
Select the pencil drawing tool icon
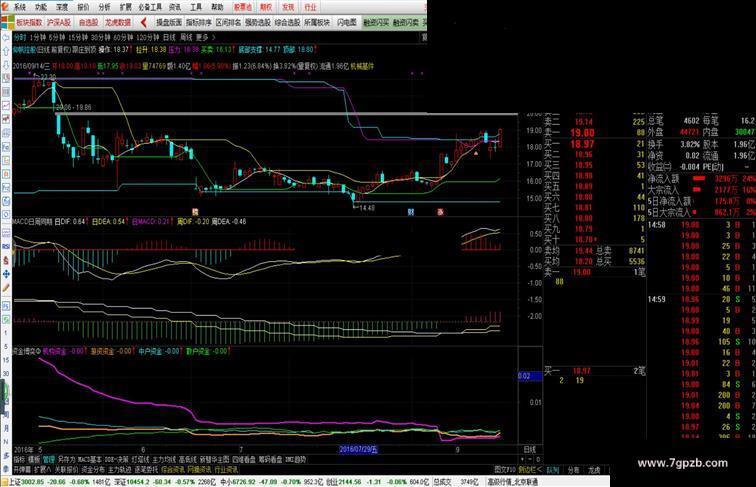point(6,288)
